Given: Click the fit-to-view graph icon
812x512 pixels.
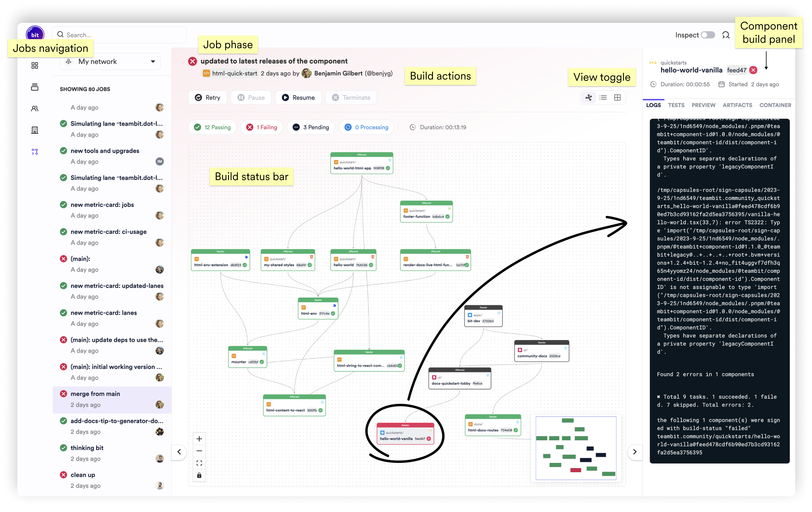Looking at the screenshot, I should pos(199,463).
